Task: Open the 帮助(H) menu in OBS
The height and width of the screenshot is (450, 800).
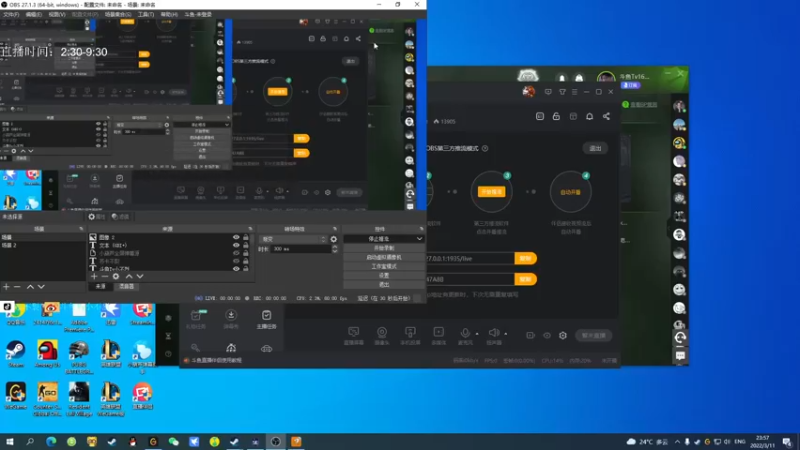Action: coord(169,14)
